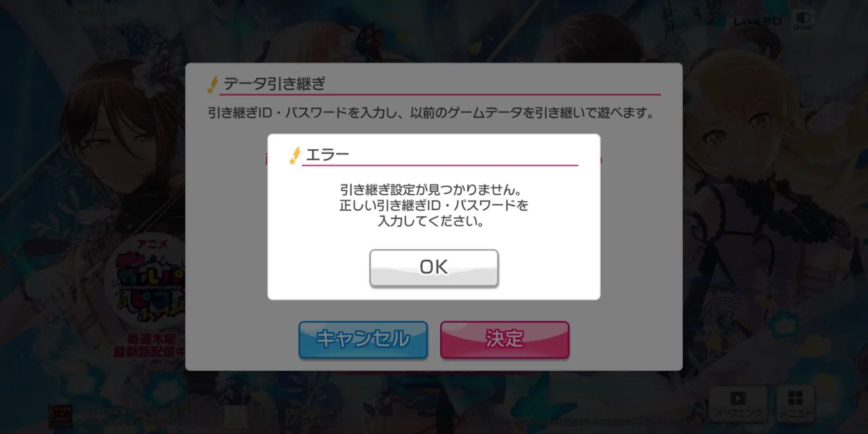Screen dimensions: 868x434
Task: Tap the white license badge in footer
Action: pyautogui.click(x=235, y=416)
